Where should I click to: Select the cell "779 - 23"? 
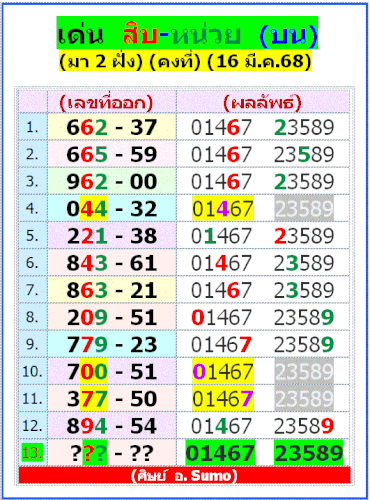(112, 344)
